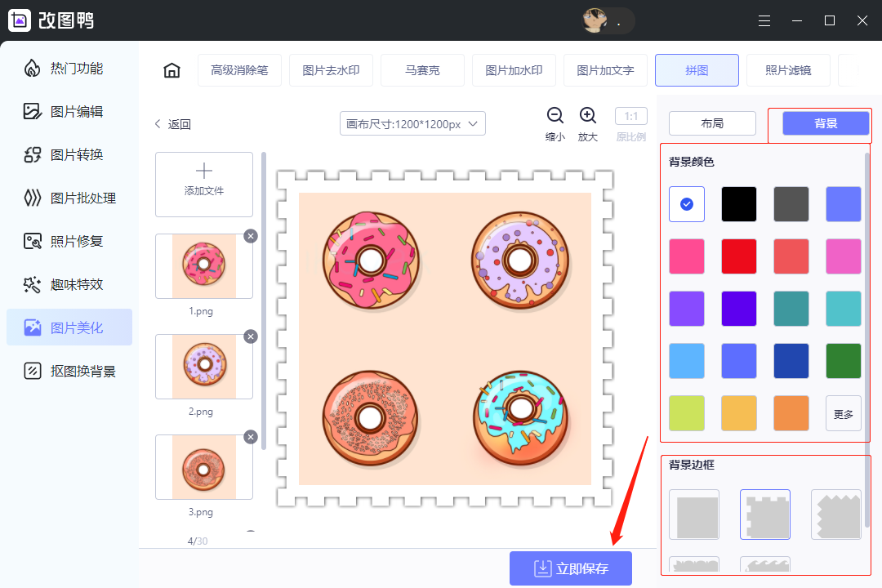Open the 高级消除笔 tab
Viewport: 882px width, 588px height.
(x=239, y=70)
